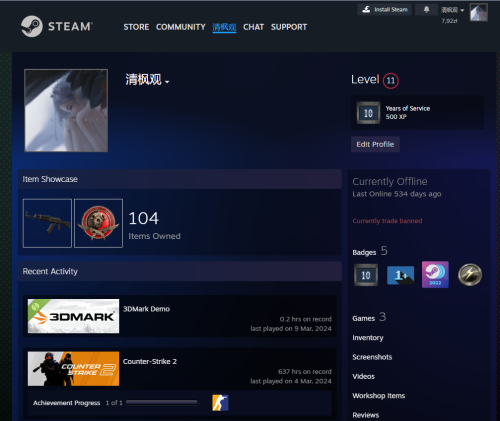Open the STORE menu
The width and height of the screenshot is (500, 421).
pos(136,27)
